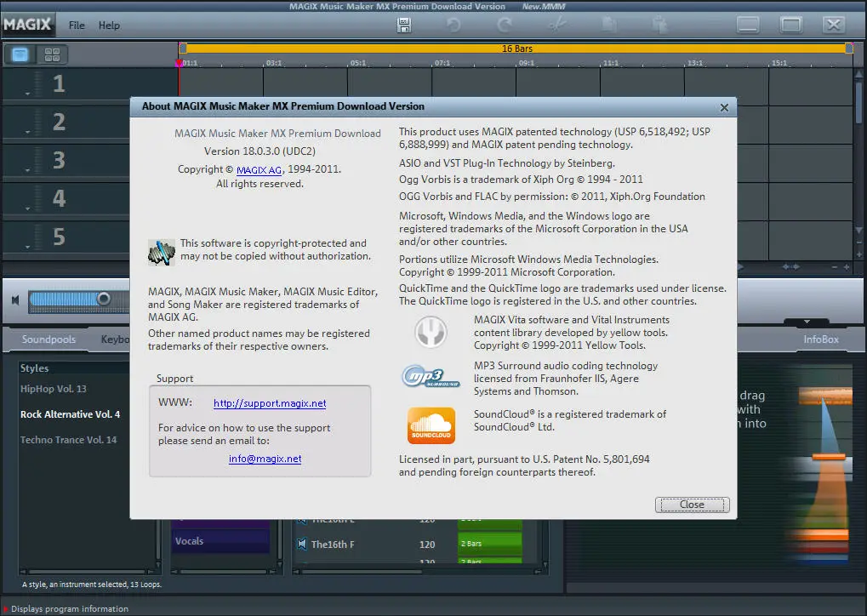Click the Close button in About dialog
Image resolution: width=867 pixels, height=616 pixels.
(692, 505)
